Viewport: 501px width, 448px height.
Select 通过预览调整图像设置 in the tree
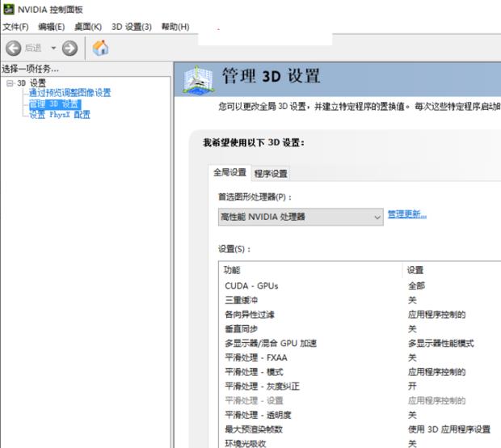69,93
